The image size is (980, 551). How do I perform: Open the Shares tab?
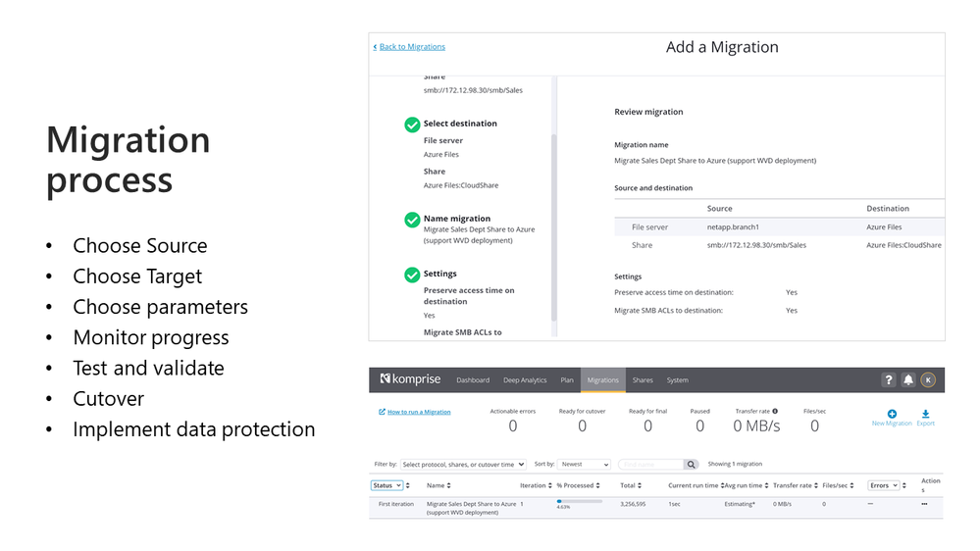[x=643, y=380]
